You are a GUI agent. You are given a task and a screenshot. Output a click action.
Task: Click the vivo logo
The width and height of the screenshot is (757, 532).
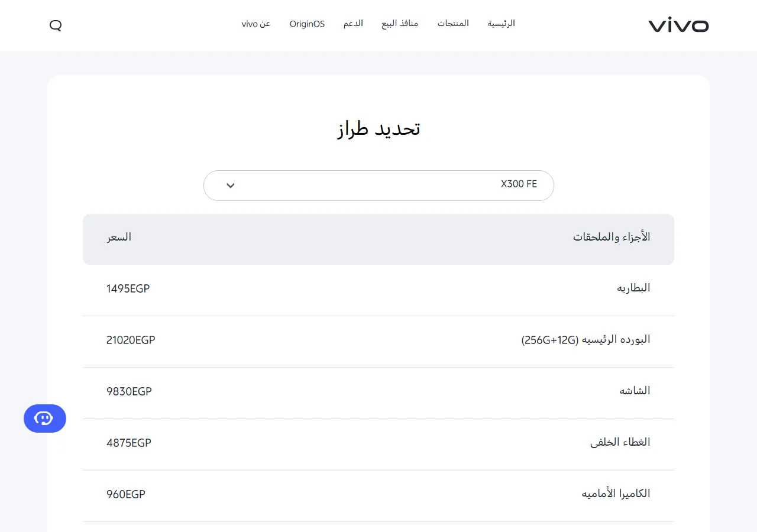(678, 25)
